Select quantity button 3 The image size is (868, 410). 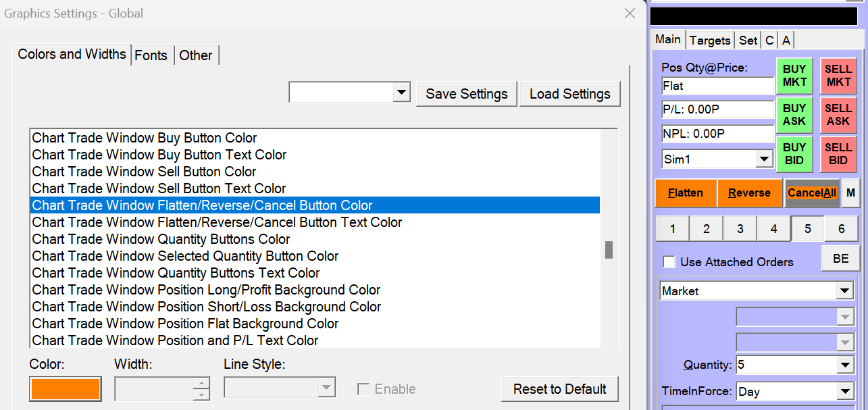tap(740, 229)
